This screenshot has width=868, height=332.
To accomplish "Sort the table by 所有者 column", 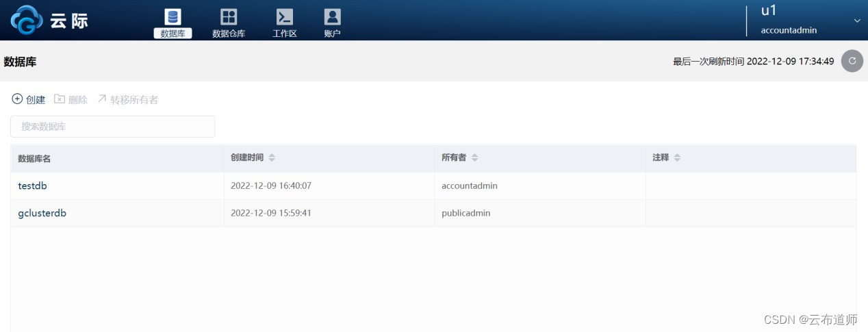I will [x=474, y=158].
